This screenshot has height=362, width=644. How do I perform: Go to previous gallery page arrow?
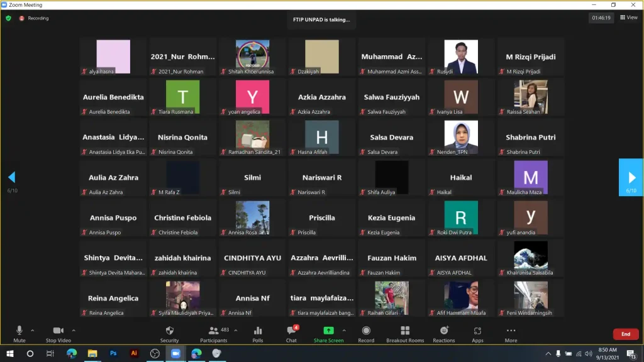click(x=12, y=177)
